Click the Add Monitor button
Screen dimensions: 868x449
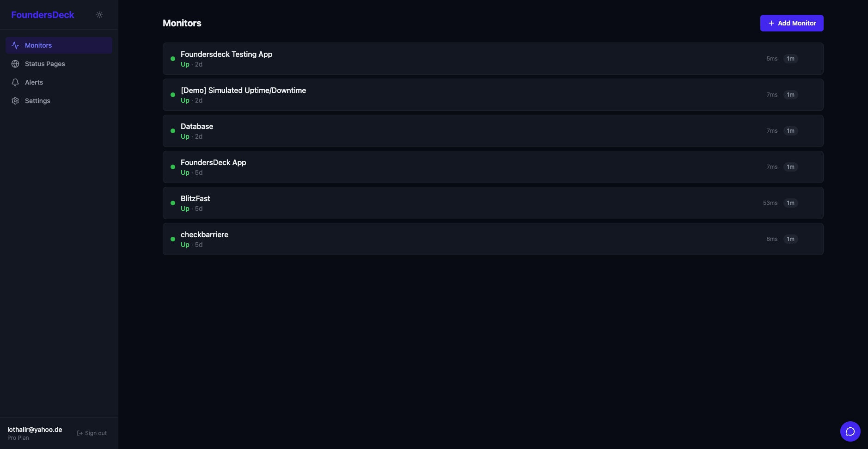coord(791,23)
